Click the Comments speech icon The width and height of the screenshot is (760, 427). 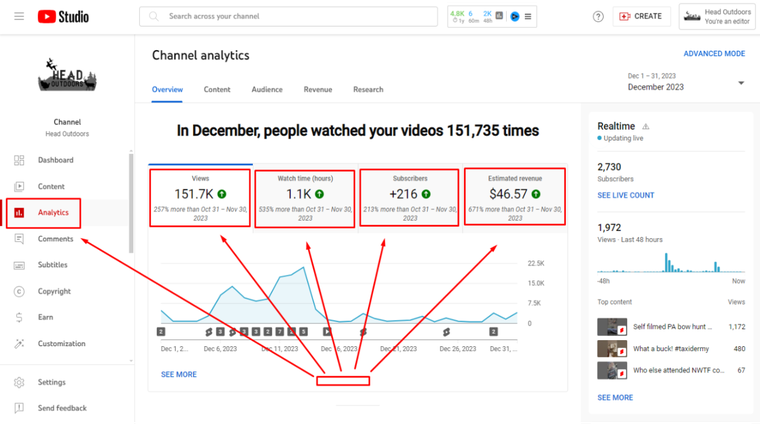coord(19,238)
